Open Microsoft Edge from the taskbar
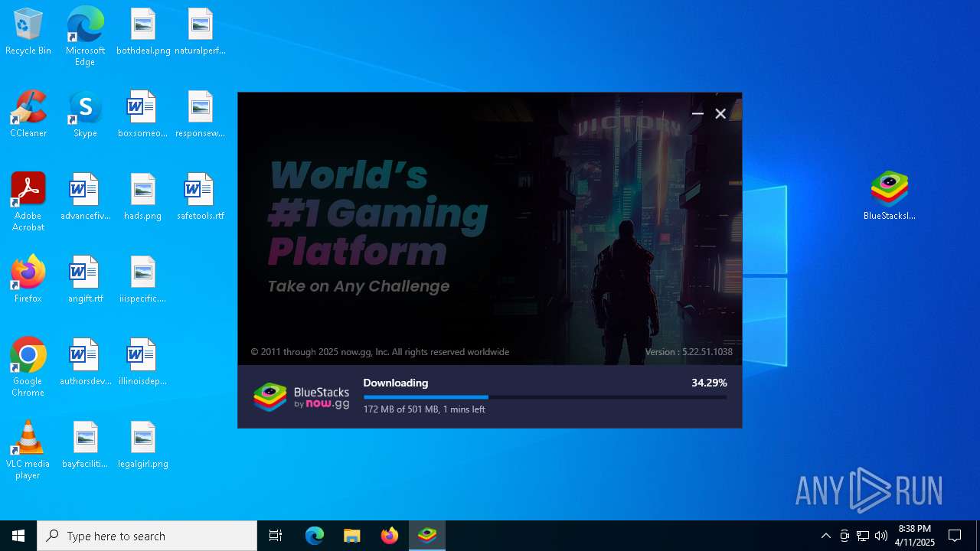This screenshot has width=980, height=551. (x=315, y=536)
